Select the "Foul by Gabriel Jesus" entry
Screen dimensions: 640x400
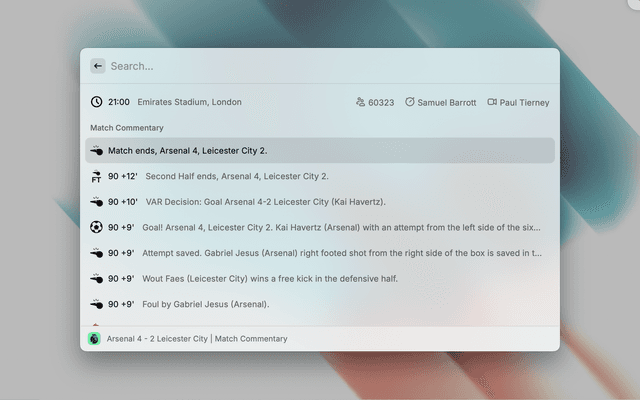click(207, 304)
